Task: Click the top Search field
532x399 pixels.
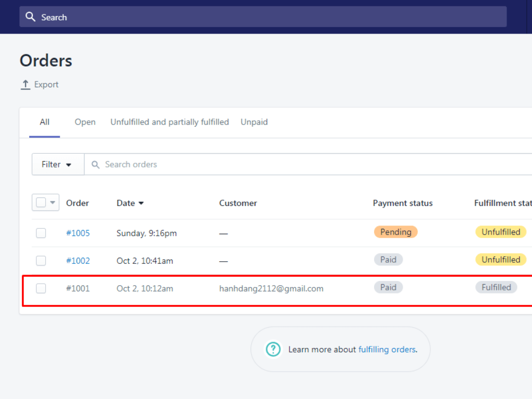Action: point(263,16)
